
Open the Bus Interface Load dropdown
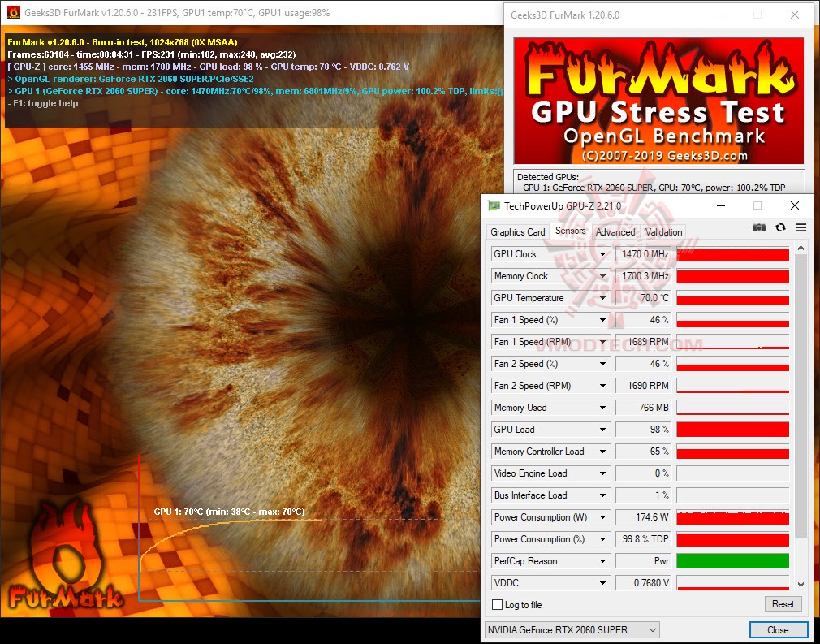coord(602,495)
